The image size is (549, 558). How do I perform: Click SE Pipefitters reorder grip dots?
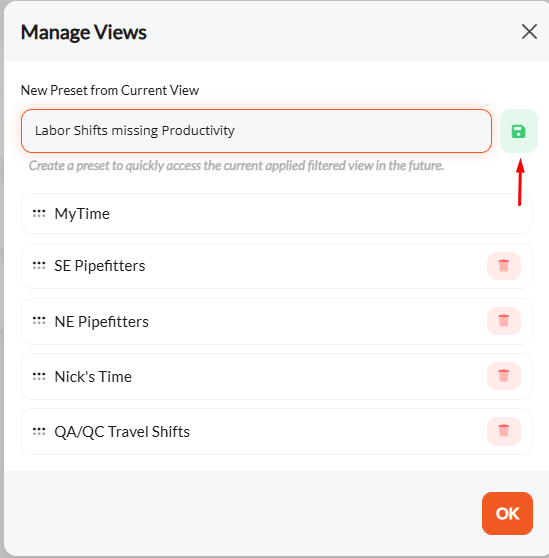[x=39, y=265]
